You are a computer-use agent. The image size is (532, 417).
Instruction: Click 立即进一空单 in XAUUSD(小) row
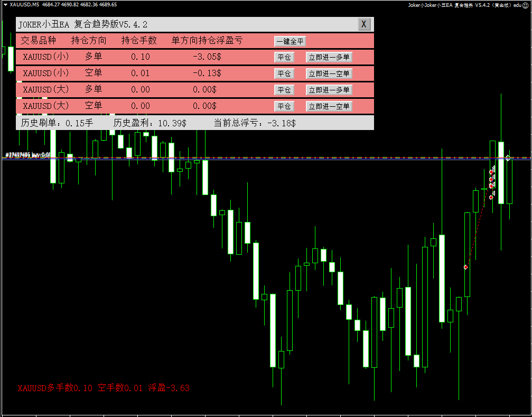329,74
